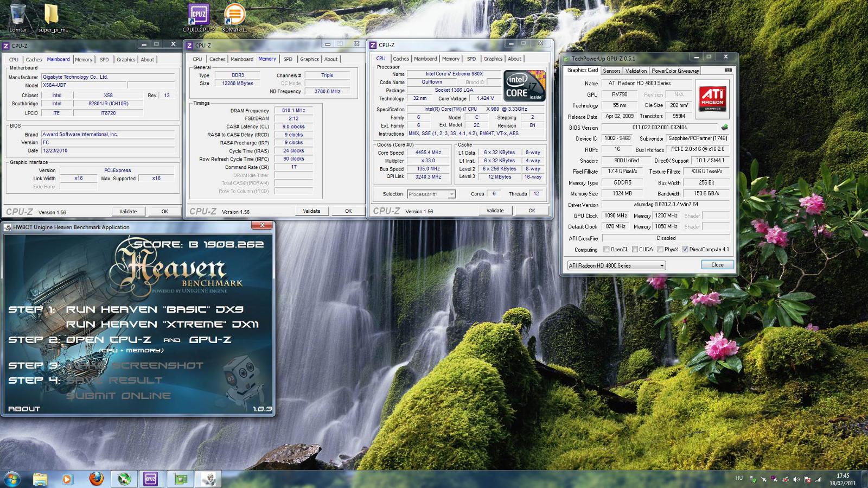
Task: Click the Save Result step in Heaven
Action: point(114,381)
